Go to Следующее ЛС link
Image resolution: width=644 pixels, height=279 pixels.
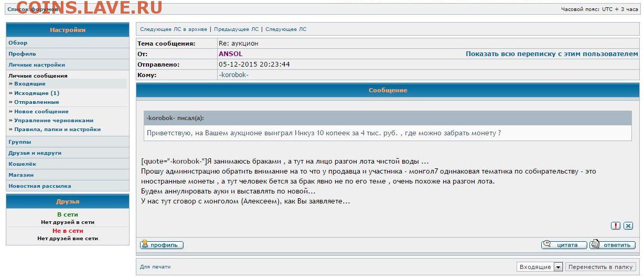coord(286,29)
